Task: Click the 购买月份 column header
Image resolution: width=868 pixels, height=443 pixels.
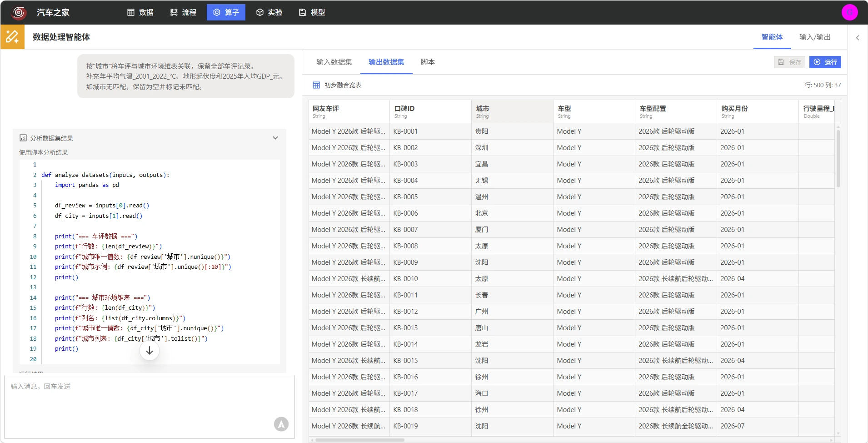Action: [x=758, y=111]
